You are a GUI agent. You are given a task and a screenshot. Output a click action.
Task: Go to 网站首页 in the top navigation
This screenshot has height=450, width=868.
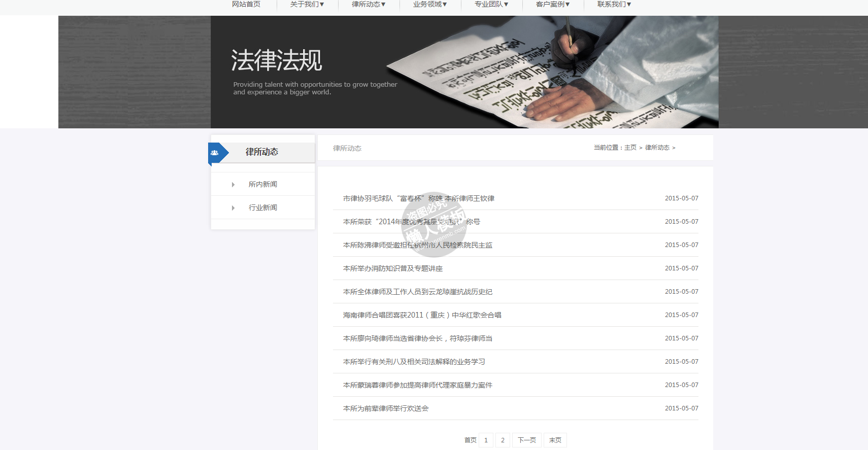[246, 5]
